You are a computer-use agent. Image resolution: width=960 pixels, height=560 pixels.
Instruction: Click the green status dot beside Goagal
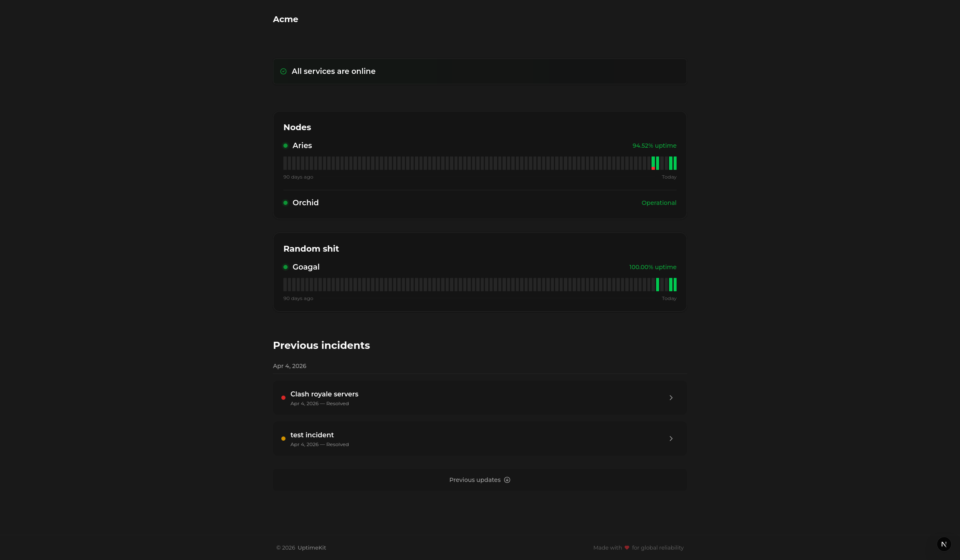[x=285, y=267]
